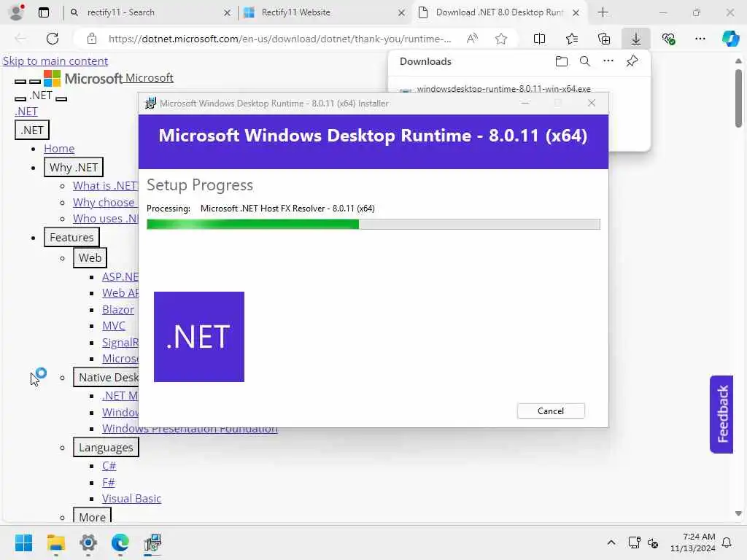Minimize the runtime installer window

tap(525, 103)
